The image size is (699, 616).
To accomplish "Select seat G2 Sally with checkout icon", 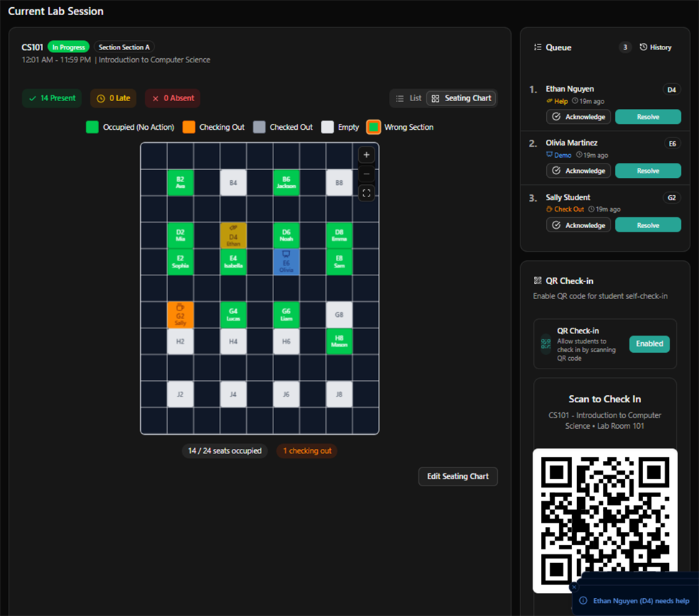I will (x=180, y=315).
